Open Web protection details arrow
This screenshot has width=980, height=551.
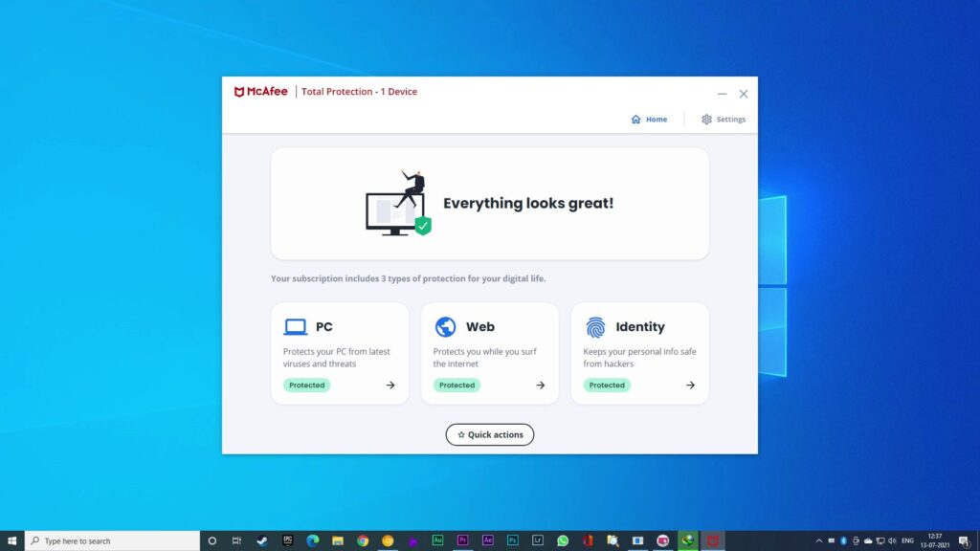(540, 386)
